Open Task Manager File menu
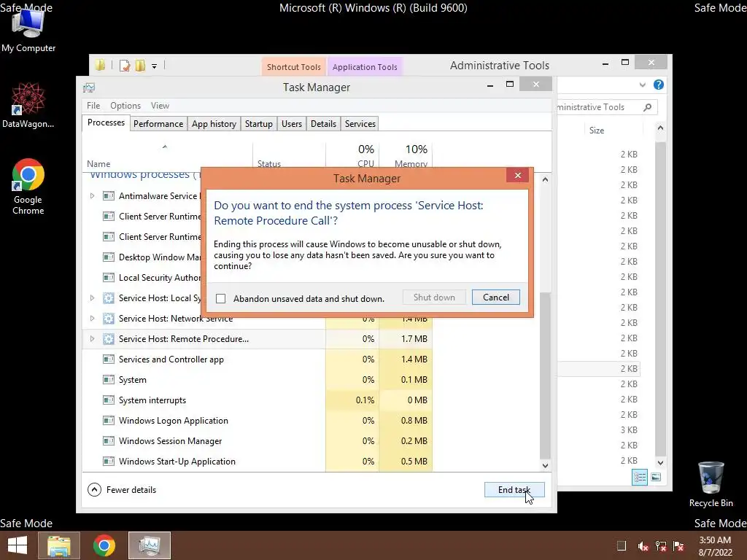 pos(93,106)
